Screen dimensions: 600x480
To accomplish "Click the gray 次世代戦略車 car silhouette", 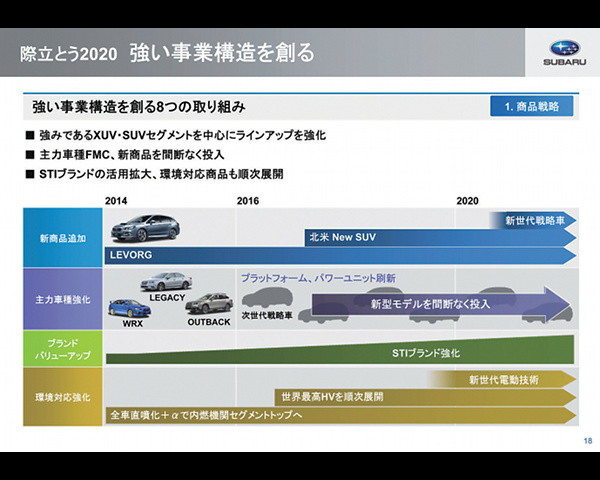I will [x=266, y=299].
